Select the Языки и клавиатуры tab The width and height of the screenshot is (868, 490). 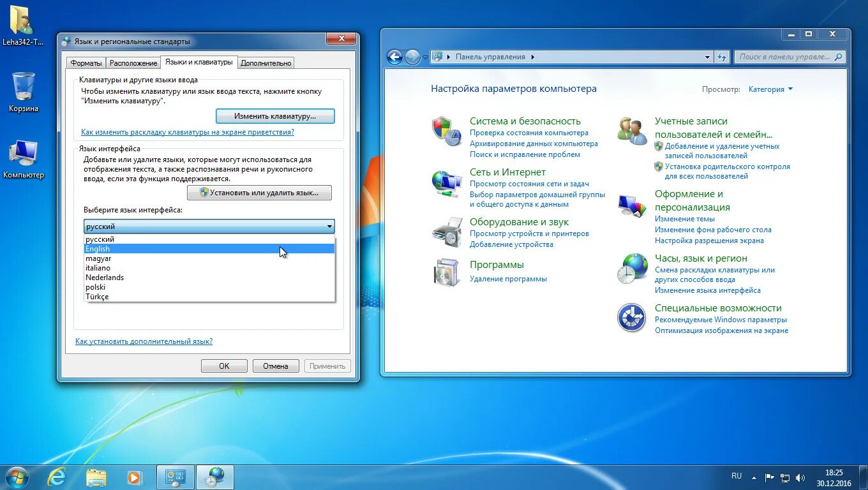tap(198, 62)
